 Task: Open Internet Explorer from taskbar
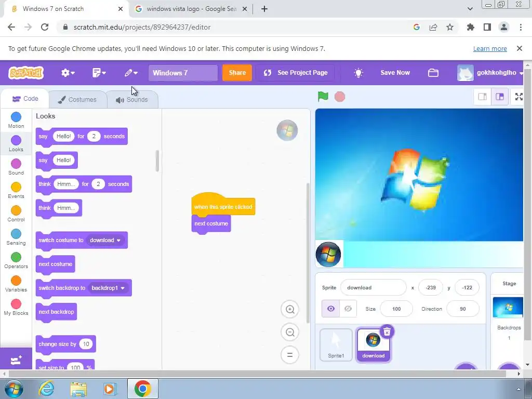46,389
